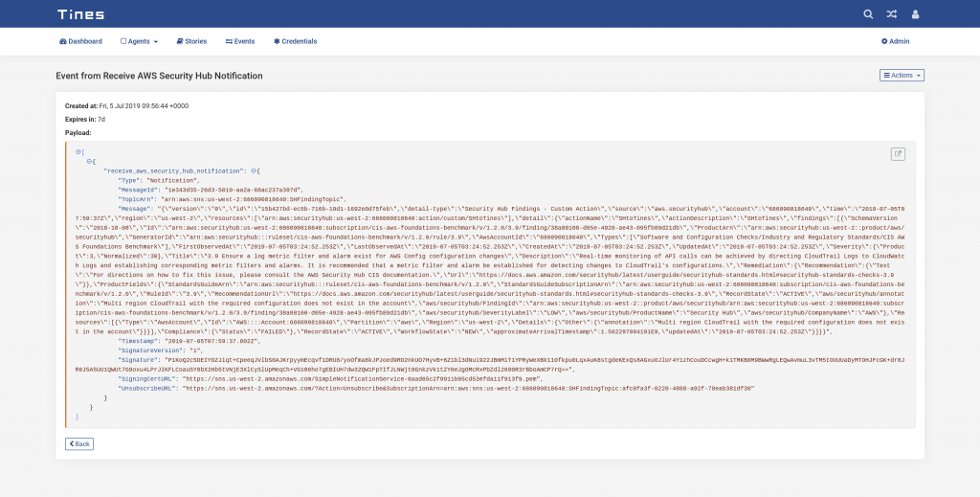Image resolution: width=980 pixels, height=497 pixels.
Task: Click the Dashboard gauge icon
Action: pyautogui.click(x=62, y=41)
